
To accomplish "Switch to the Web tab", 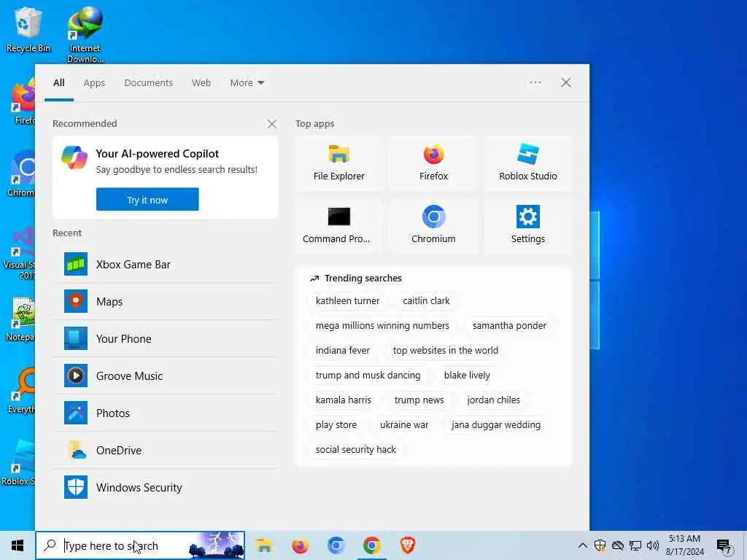I will click(x=201, y=83).
